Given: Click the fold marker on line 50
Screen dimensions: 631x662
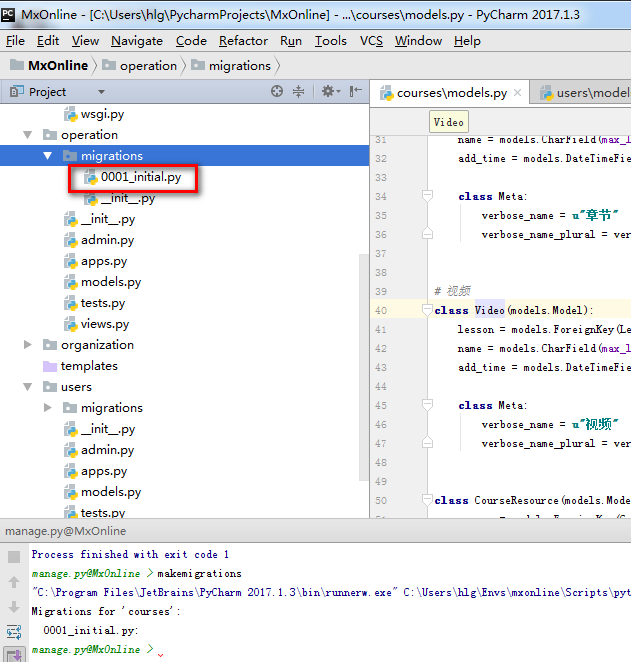Looking at the screenshot, I should coord(427,500).
